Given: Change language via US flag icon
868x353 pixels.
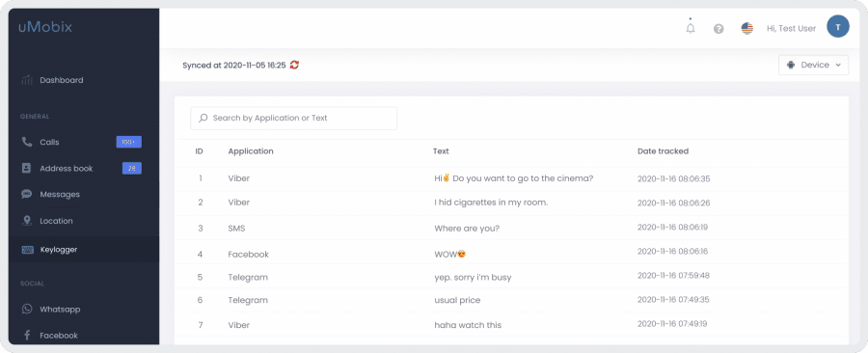Looking at the screenshot, I should click(747, 28).
